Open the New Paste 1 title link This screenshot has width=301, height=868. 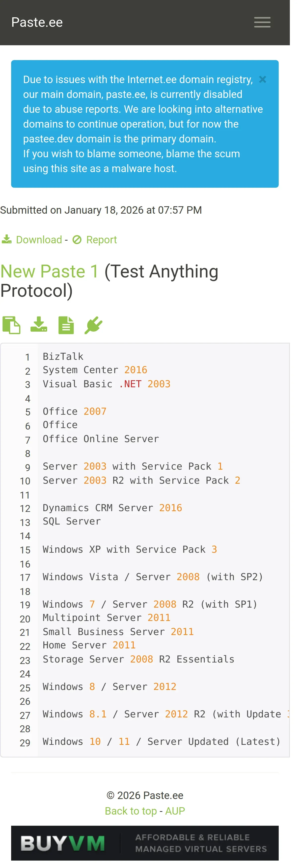(50, 272)
